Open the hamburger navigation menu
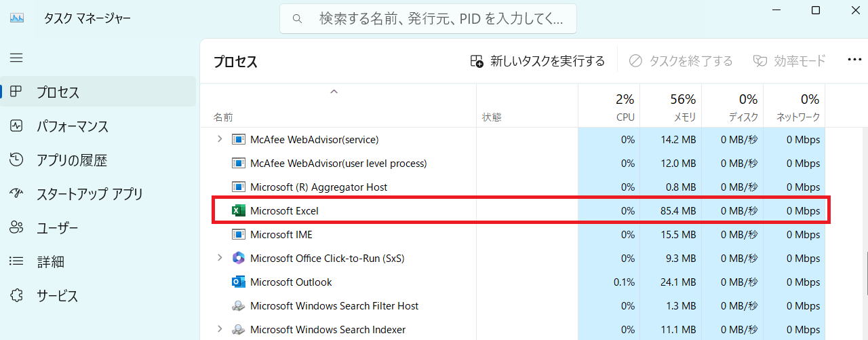This screenshot has width=868, height=340. coord(16,58)
